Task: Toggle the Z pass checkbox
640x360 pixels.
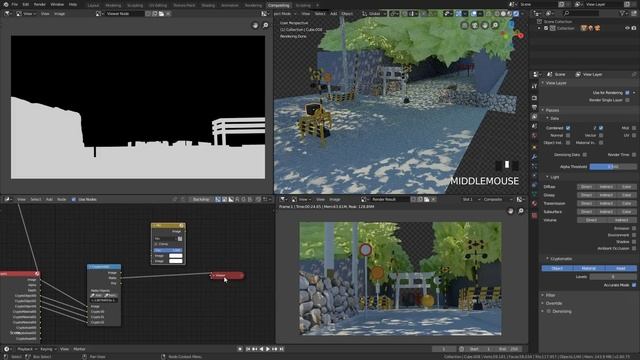Action: tap(601, 128)
